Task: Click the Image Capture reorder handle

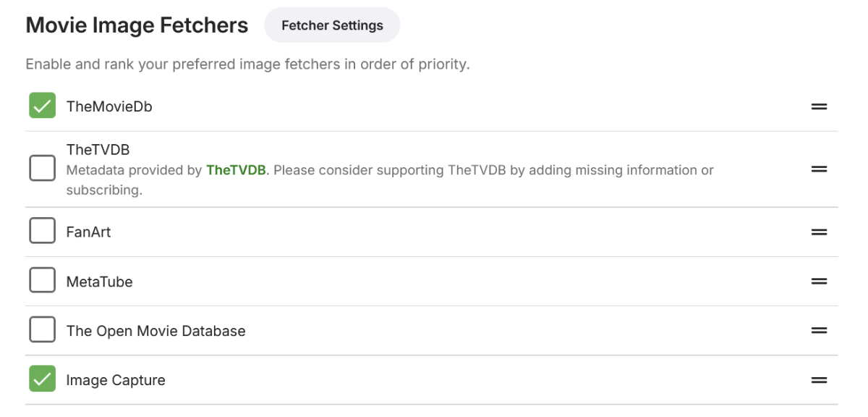Action: (x=819, y=380)
